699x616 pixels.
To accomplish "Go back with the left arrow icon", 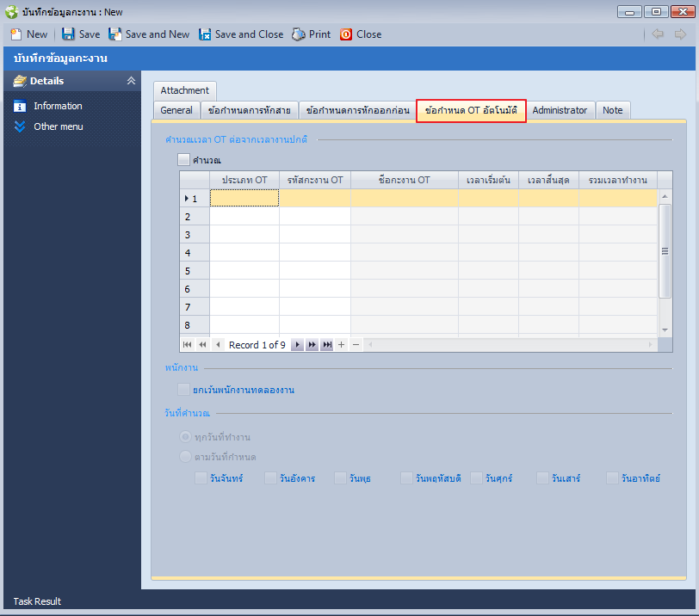I will click(658, 34).
